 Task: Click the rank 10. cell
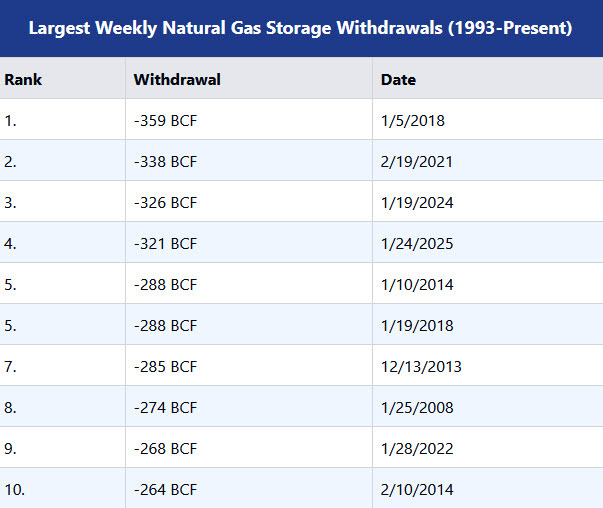pyautogui.click(x=15, y=490)
